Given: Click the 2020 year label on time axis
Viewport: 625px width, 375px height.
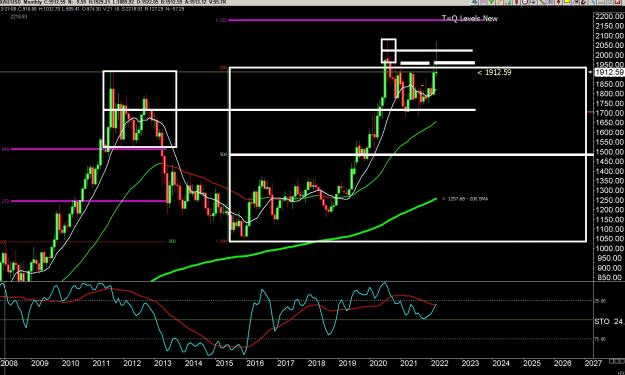Looking at the screenshot, I should point(378,363).
